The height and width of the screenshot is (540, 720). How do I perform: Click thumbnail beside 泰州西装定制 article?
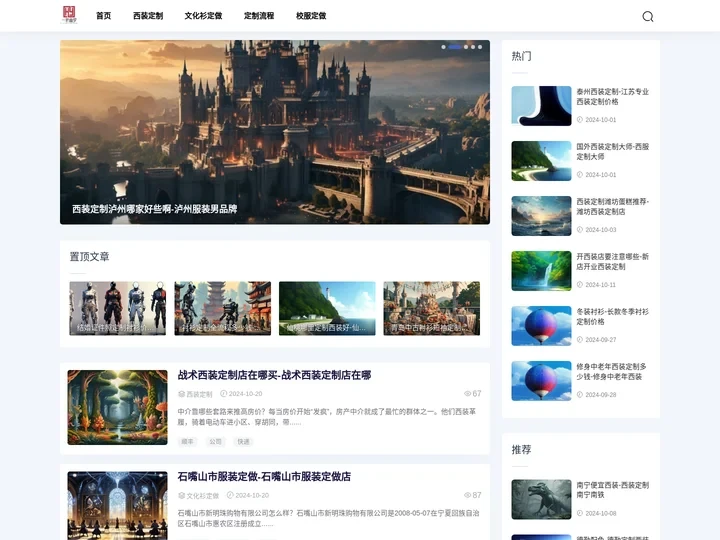coord(541,106)
